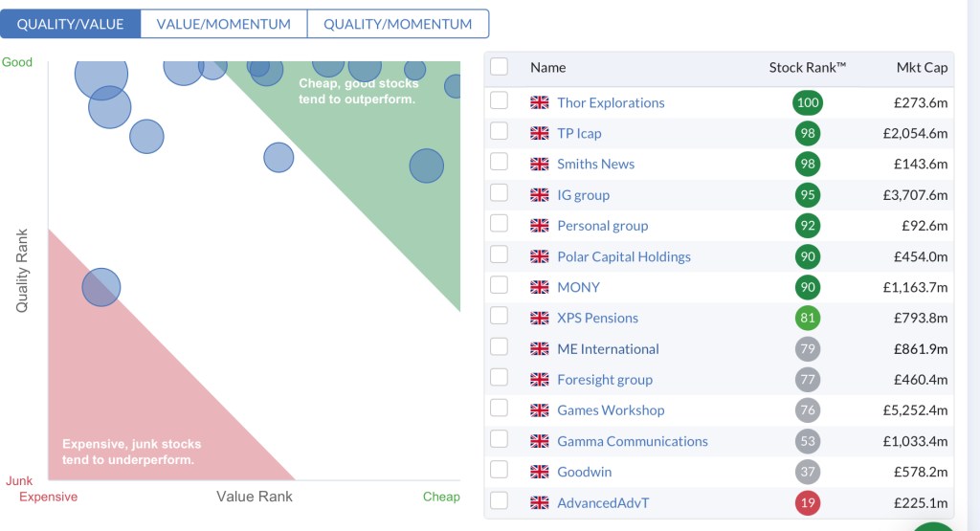The width and height of the screenshot is (980, 531).
Task: Check the box for Smiths News
Action: [x=499, y=164]
